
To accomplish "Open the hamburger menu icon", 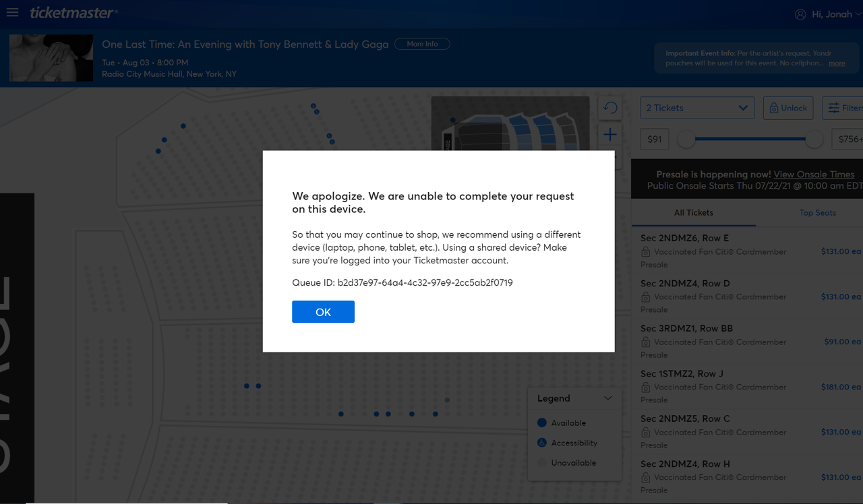I will coord(12,13).
